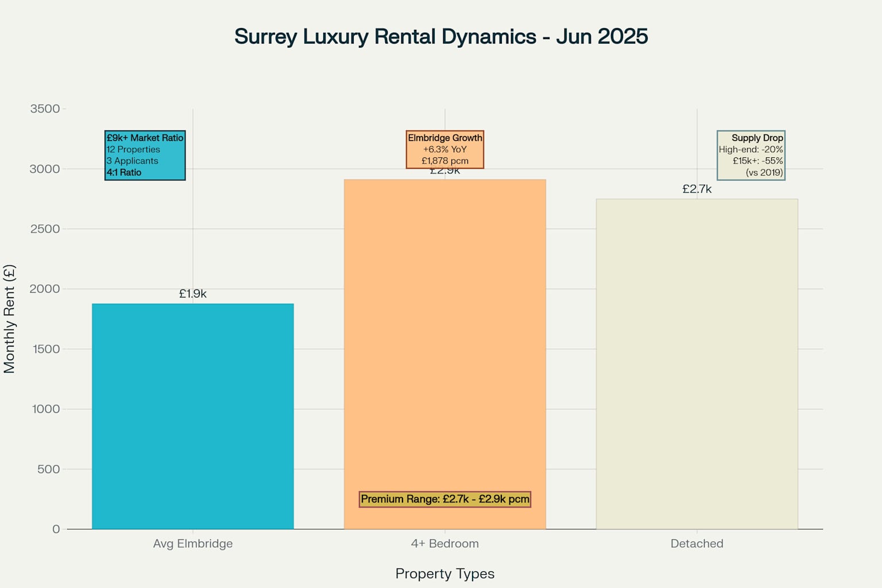Select the 0 baseline tick label
Screen dimensions: 882x588
pyautogui.click(x=55, y=529)
